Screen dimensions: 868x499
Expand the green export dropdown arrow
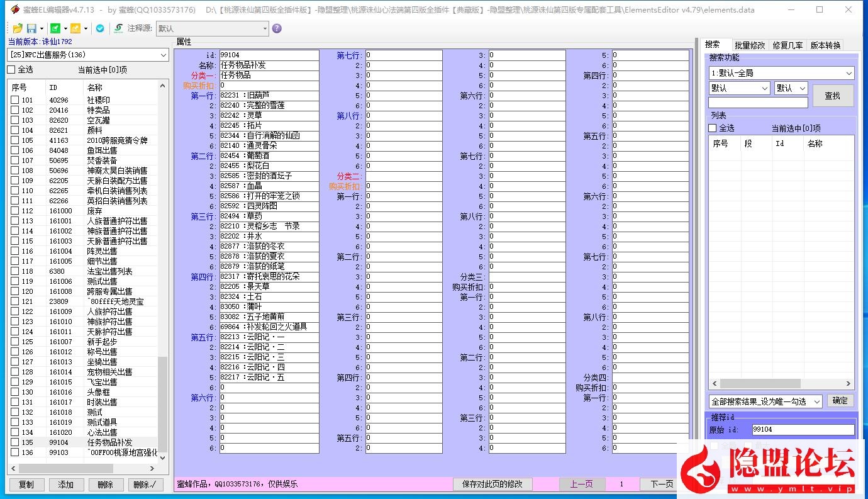point(65,28)
